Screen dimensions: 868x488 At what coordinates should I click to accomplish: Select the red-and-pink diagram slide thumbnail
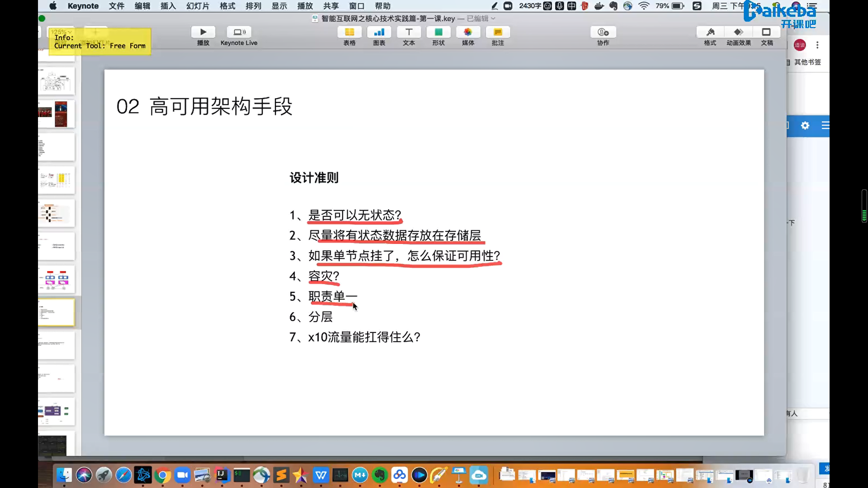click(x=56, y=279)
